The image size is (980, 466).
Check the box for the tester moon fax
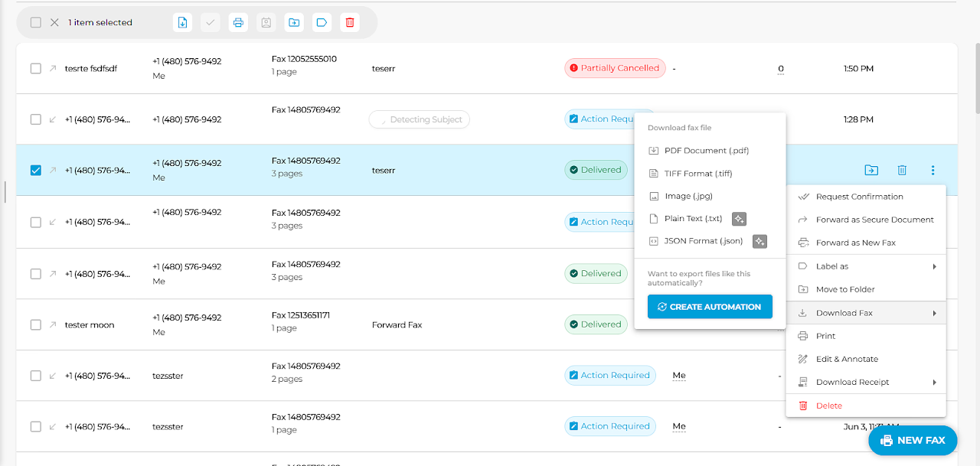(x=35, y=324)
